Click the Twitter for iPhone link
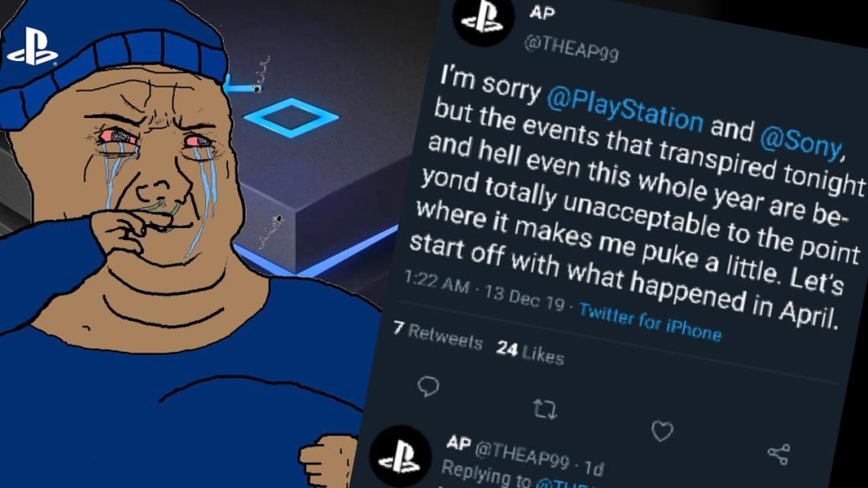This screenshot has height=488, width=868. (x=650, y=323)
